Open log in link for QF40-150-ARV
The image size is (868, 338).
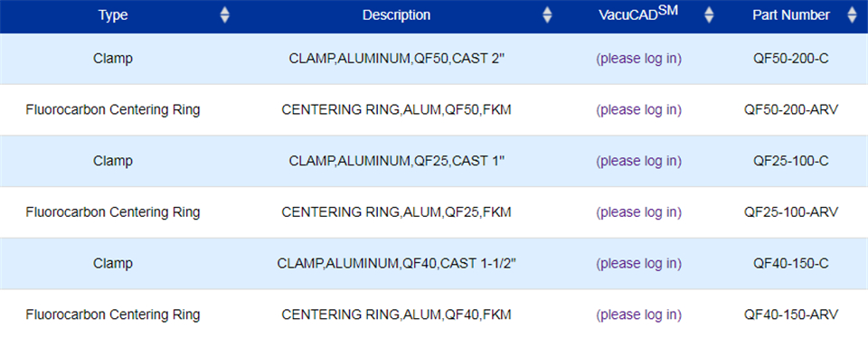(x=639, y=315)
